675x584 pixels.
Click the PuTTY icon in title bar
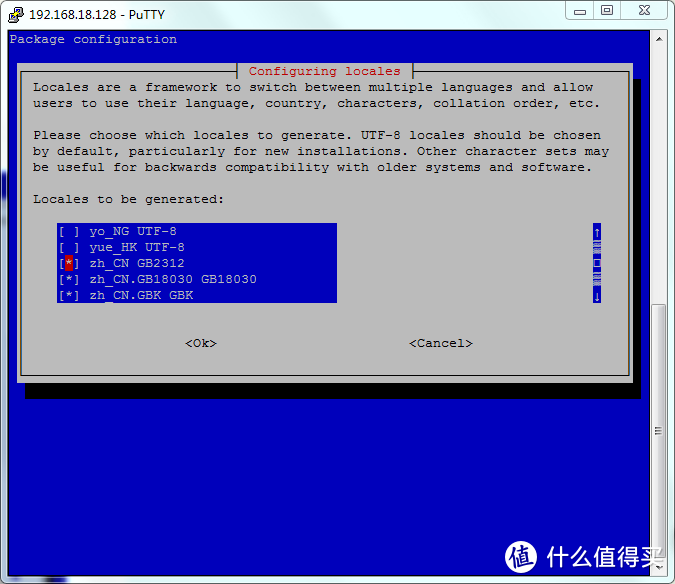[x=16, y=14]
